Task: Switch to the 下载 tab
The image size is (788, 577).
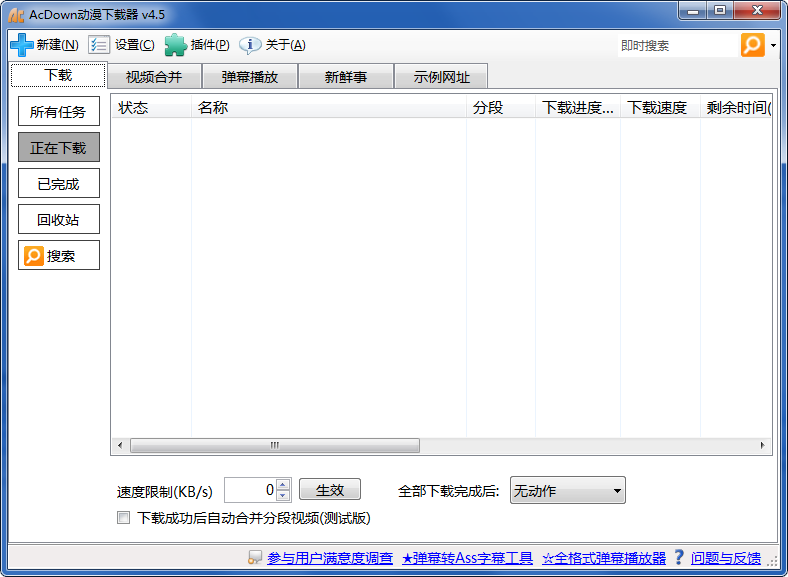Action: (x=58, y=75)
